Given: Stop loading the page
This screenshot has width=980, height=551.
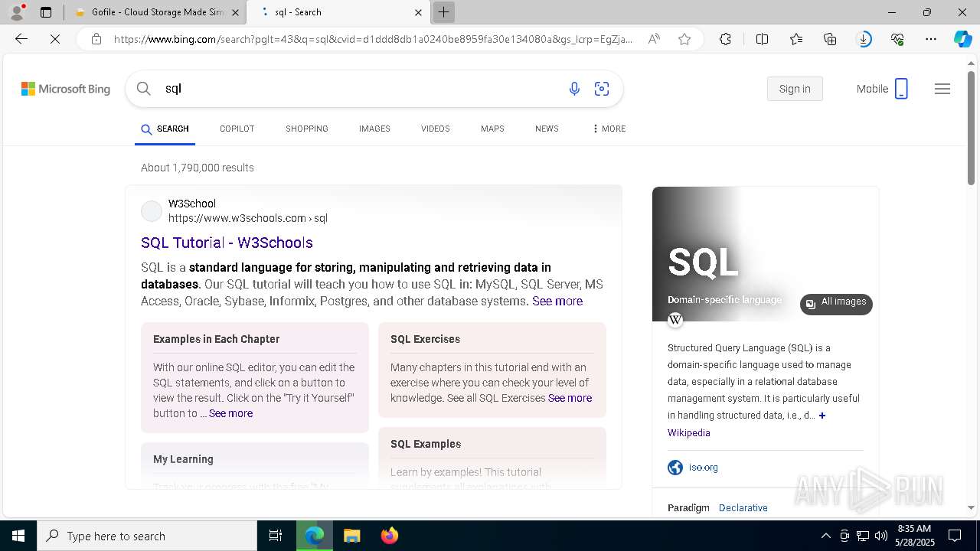Looking at the screenshot, I should pyautogui.click(x=55, y=39).
